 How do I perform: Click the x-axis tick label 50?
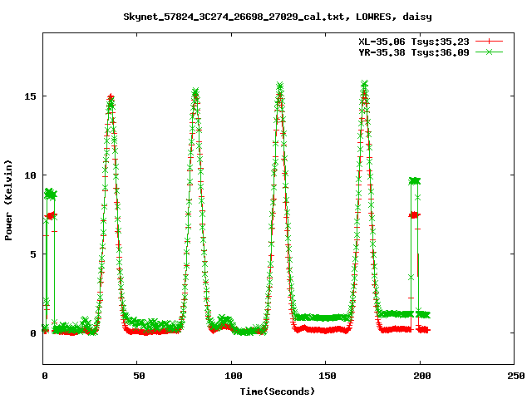(139, 376)
